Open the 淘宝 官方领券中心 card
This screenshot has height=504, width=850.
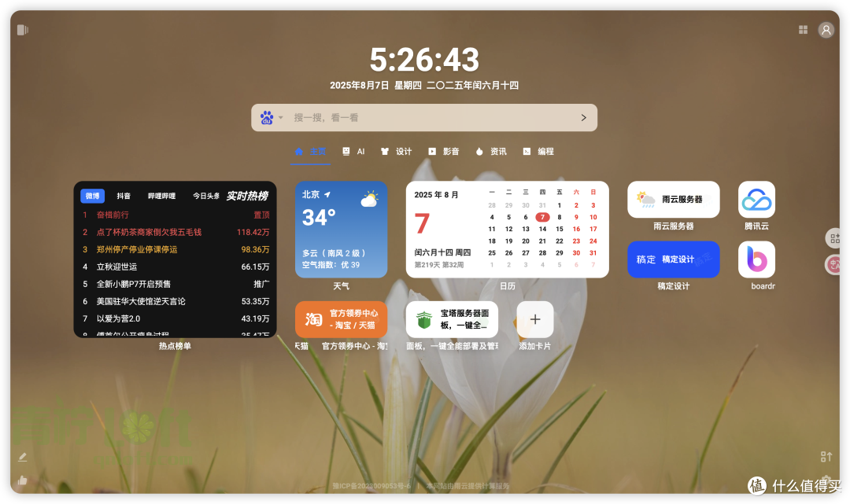coord(341,319)
